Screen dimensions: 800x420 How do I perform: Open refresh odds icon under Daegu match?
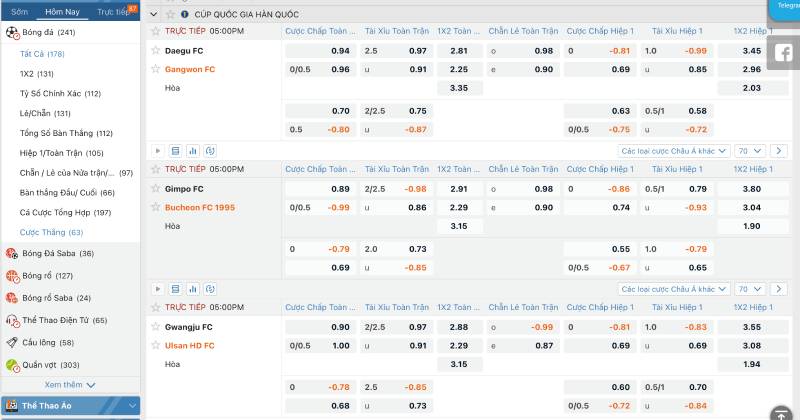click(x=210, y=151)
